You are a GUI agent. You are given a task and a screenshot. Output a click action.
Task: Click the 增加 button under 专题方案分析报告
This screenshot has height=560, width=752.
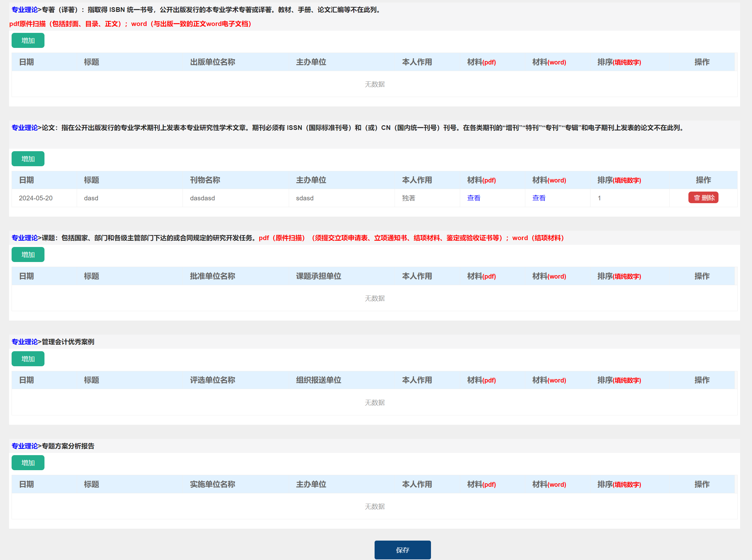28,462
